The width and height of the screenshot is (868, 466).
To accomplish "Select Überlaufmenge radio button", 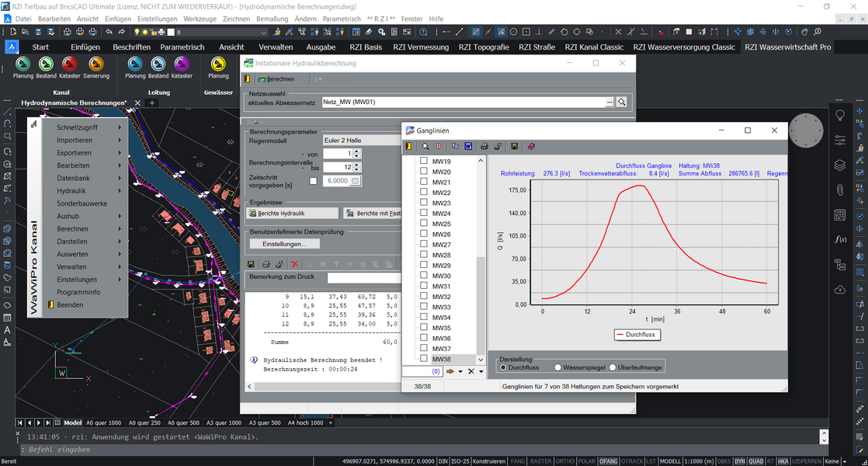I will point(613,367).
